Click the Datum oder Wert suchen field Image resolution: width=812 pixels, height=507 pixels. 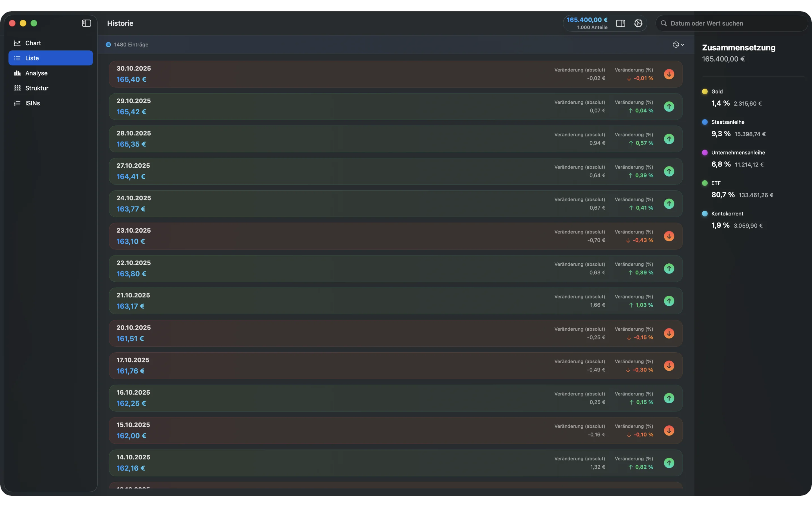point(708,23)
